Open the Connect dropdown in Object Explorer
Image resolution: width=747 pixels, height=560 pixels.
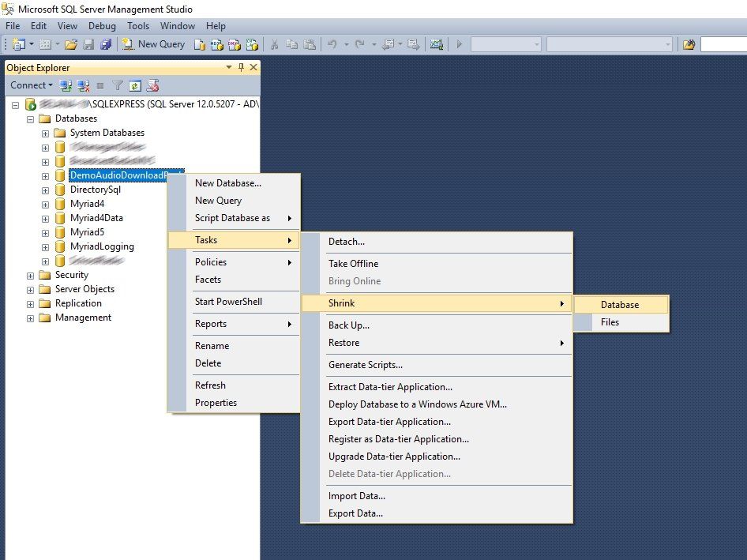(32, 85)
